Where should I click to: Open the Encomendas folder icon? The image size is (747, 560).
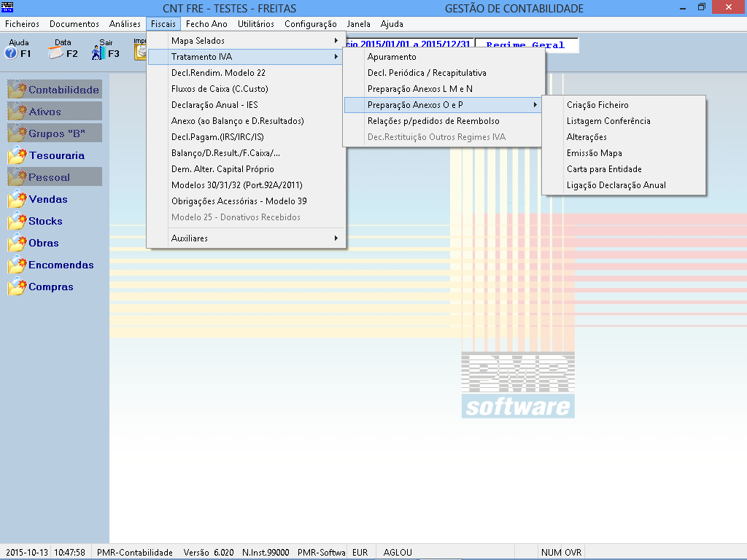point(18,265)
